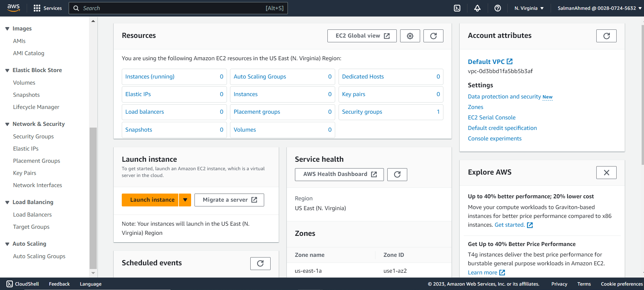Screen dimensions: 644x290
Task: Open the help question mark icon
Action: click(x=498, y=8)
